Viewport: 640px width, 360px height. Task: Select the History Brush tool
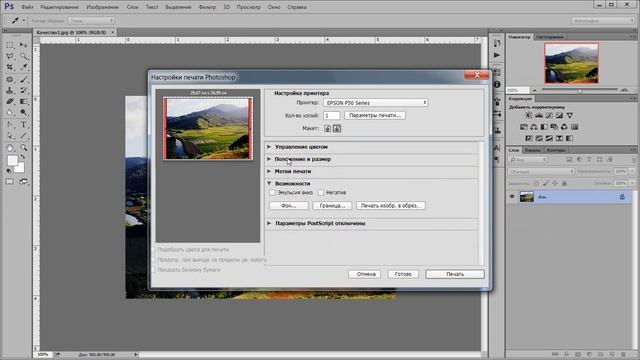(24, 90)
